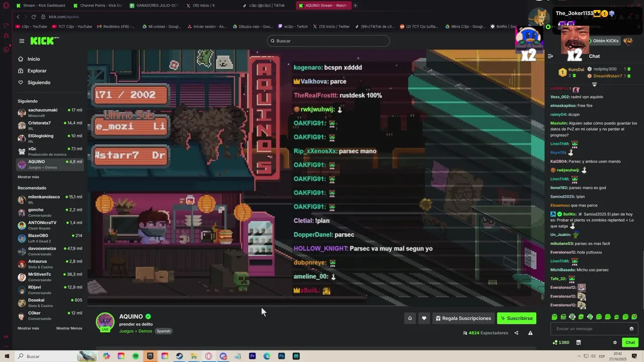Open the Juegos + Demos category link
Image resolution: width=644 pixels, height=362 pixels.
click(135, 331)
